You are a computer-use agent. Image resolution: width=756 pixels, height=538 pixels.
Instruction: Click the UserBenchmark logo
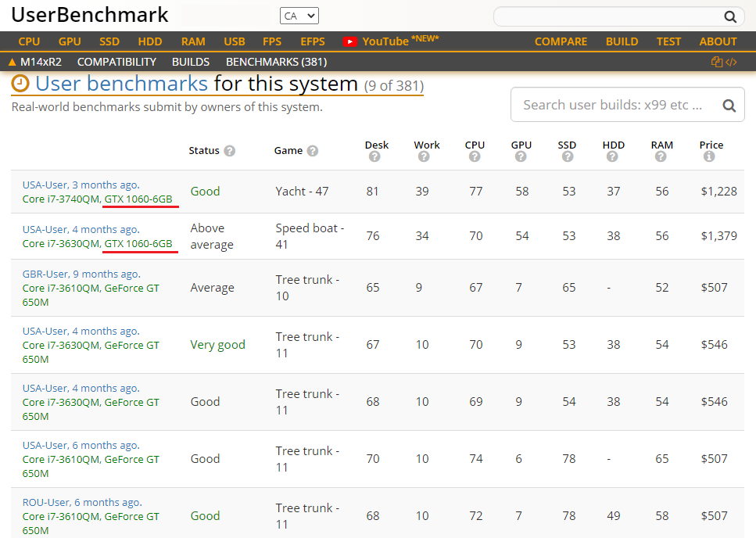pos(90,15)
